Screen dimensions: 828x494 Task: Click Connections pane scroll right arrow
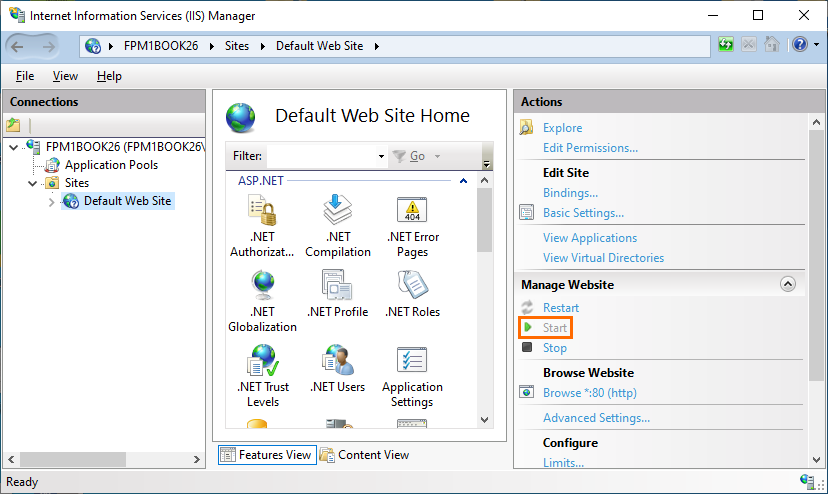(196, 459)
